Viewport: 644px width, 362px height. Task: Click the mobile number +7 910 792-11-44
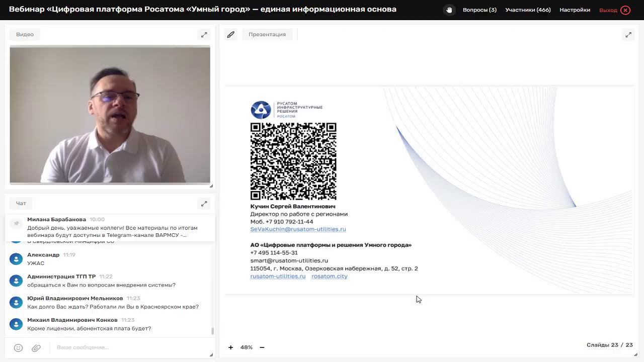282,222
